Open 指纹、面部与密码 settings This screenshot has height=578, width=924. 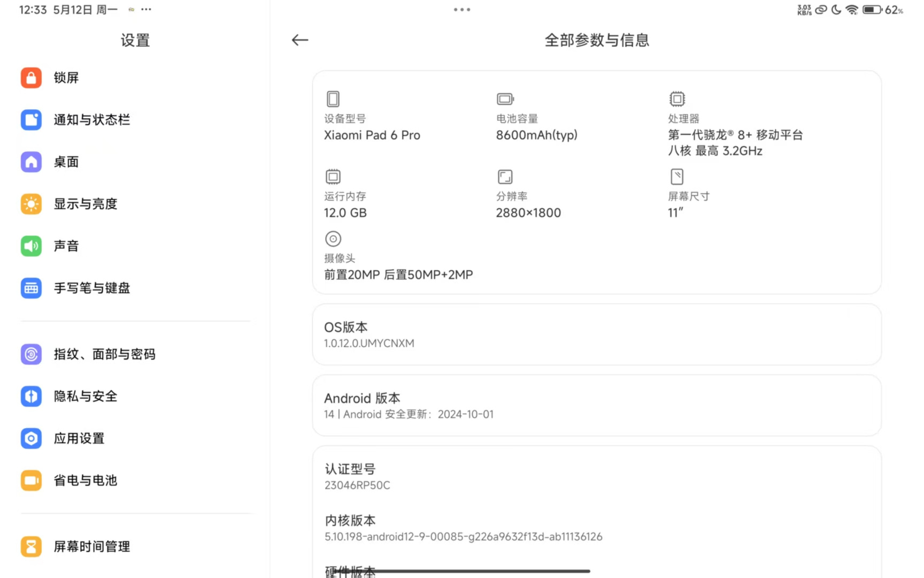(135, 354)
